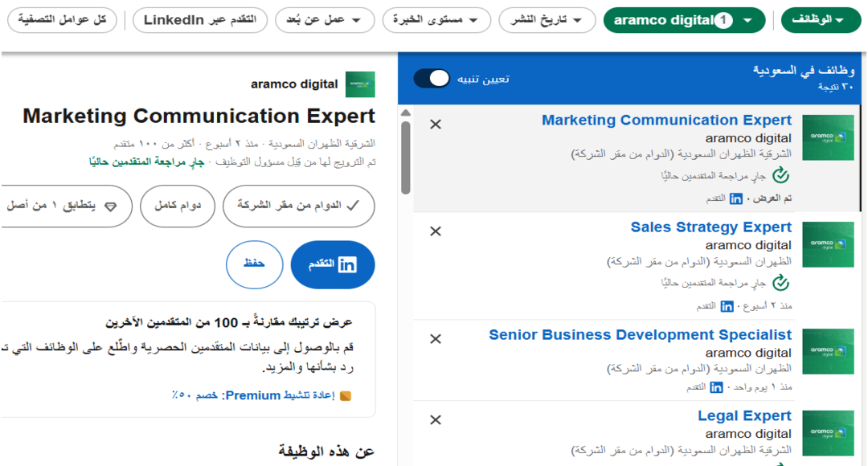Dismiss the Marketing Communication Expert job card

pyautogui.click(x=436, y=125)
